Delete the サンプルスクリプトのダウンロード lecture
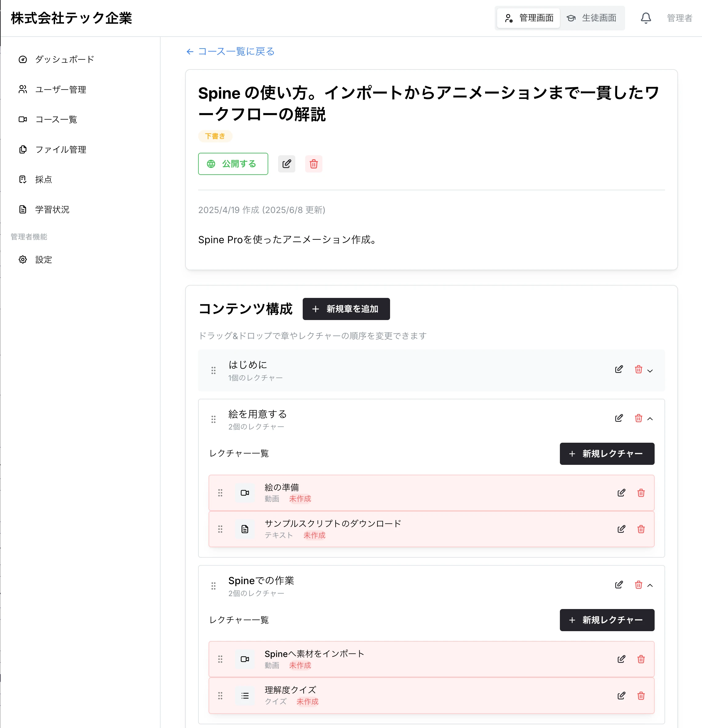 641,529
